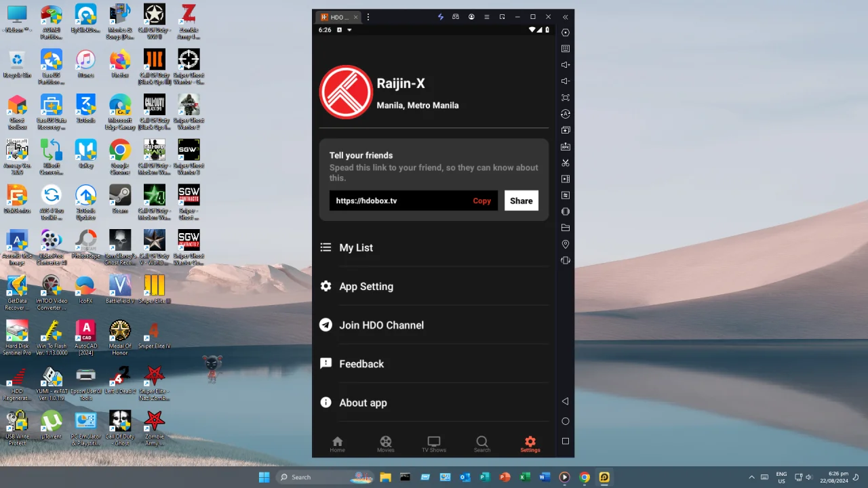Click the emulator lightning boost icon

click(440, 17)
